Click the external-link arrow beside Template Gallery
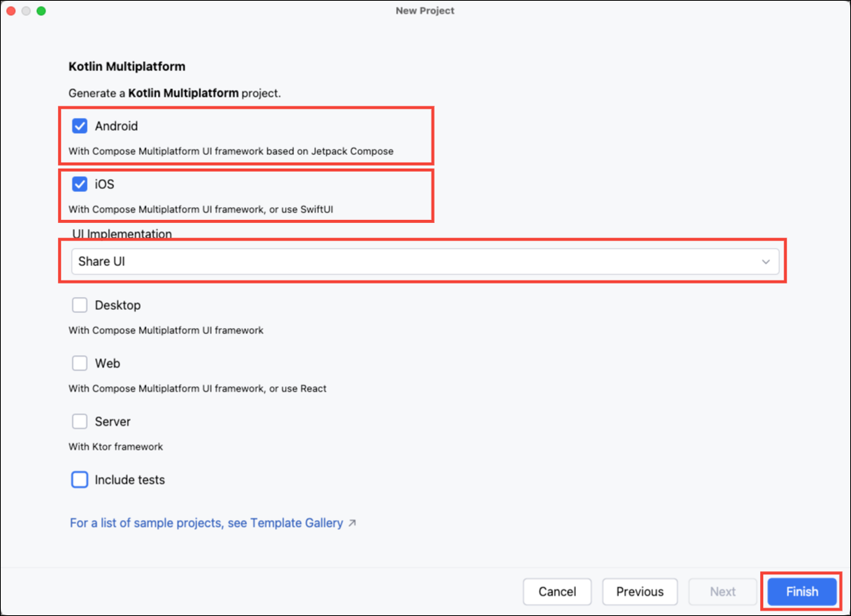Image resolution: width=851 pixels, height=616 pixels. (x=352, y=523)
